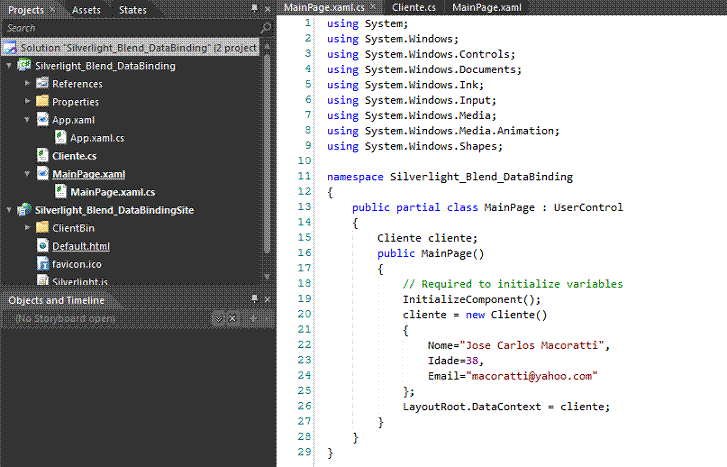Switch to the Projects tab
The image size is (727, 467).
pos(26,10)
